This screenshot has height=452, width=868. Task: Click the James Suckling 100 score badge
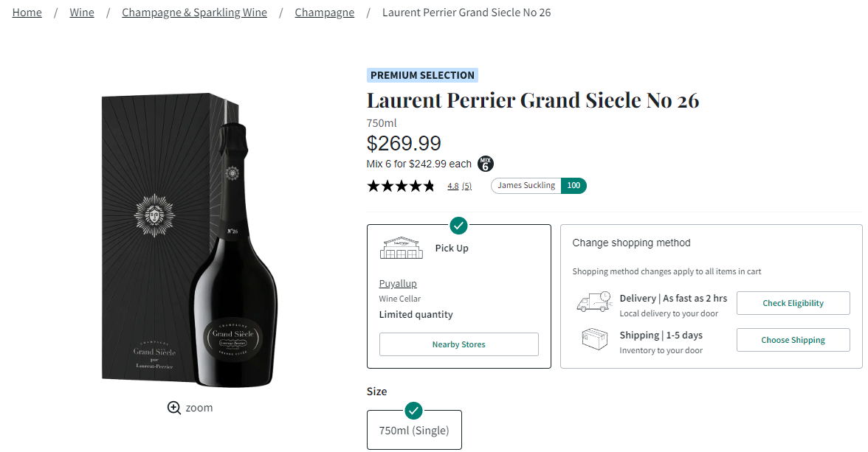click(x=538, y=186)
